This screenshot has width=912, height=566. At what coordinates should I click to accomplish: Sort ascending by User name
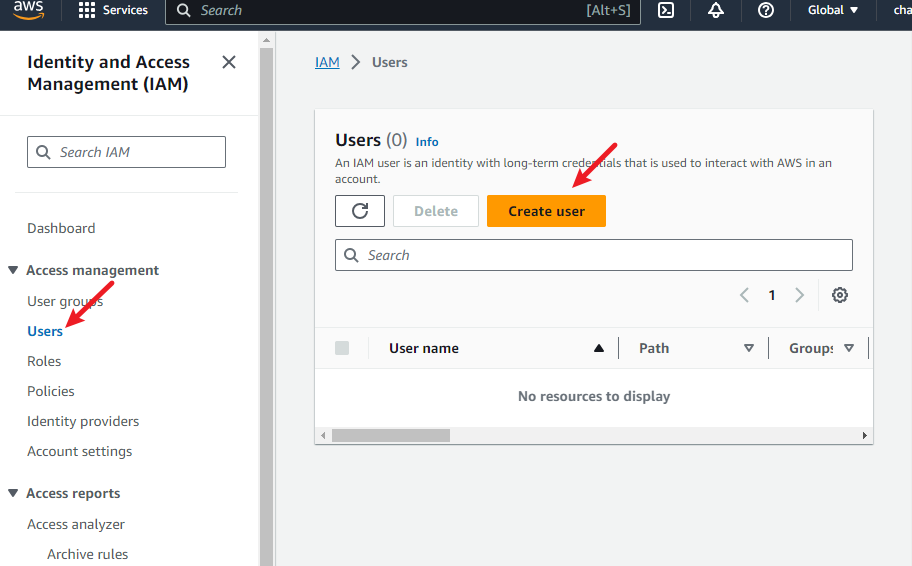point(598,348)
